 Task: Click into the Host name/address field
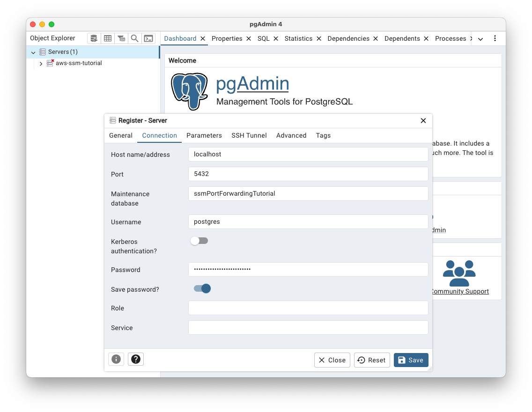[x=308, y=154]
